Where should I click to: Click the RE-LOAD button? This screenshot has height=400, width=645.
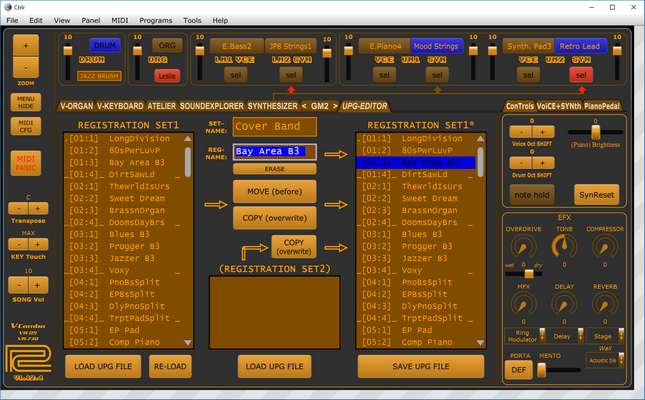pyautogui.click(x=170, y=366)
